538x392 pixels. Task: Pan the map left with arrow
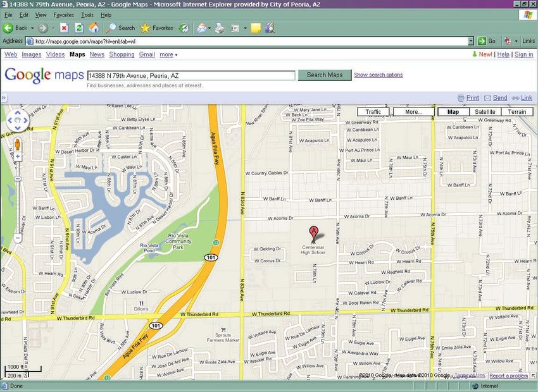pos(9,120)
